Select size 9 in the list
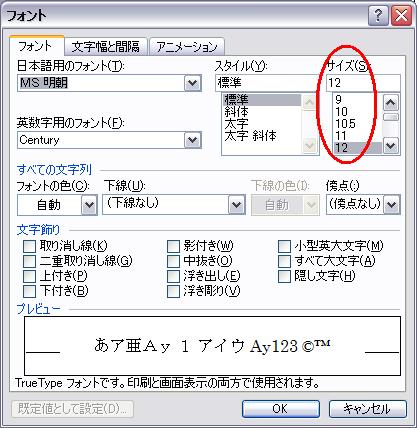The image size is (417, 428). click(357, 99)
